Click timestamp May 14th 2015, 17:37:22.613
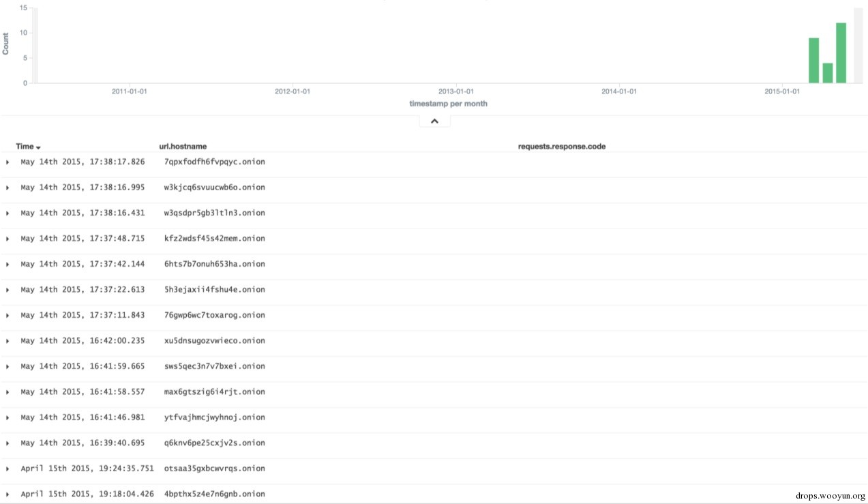This screenshot has height=504, width=868. pos(83,289)
